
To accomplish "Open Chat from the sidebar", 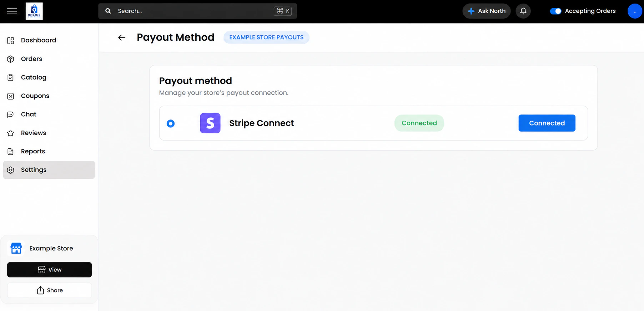I will (x=49, y=114).
